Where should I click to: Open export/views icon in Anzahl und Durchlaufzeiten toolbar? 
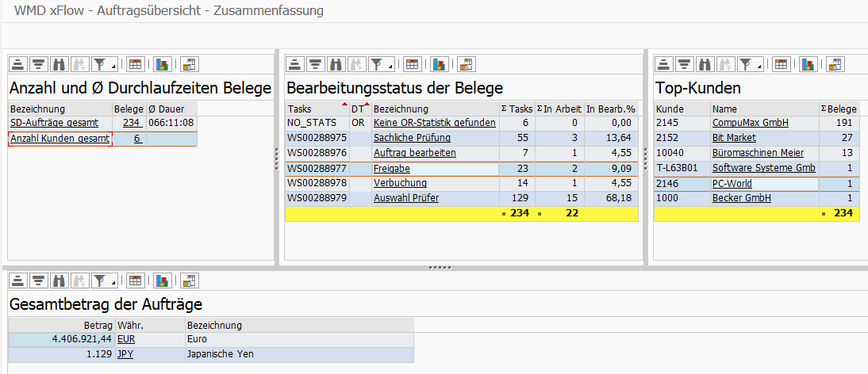point(190,64)
